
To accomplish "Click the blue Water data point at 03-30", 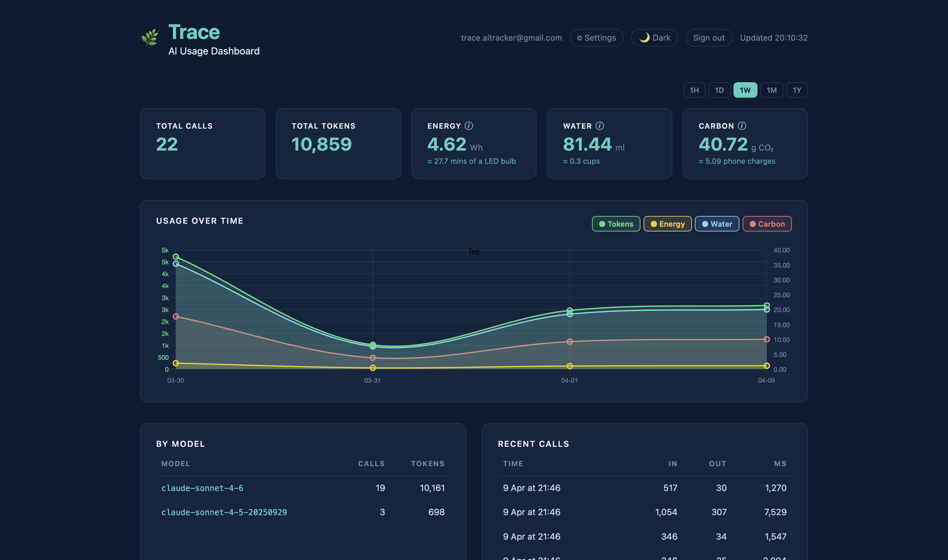I will tap(176, 264).
